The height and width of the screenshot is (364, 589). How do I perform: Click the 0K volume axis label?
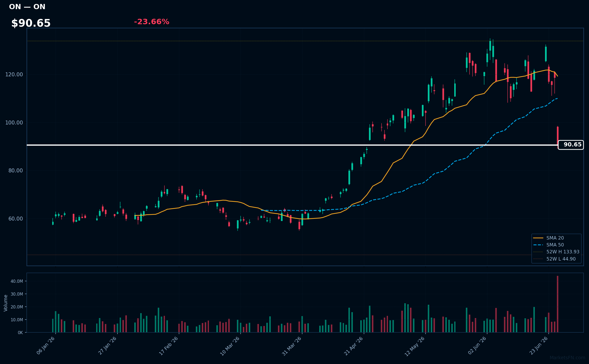click(20, 333)
